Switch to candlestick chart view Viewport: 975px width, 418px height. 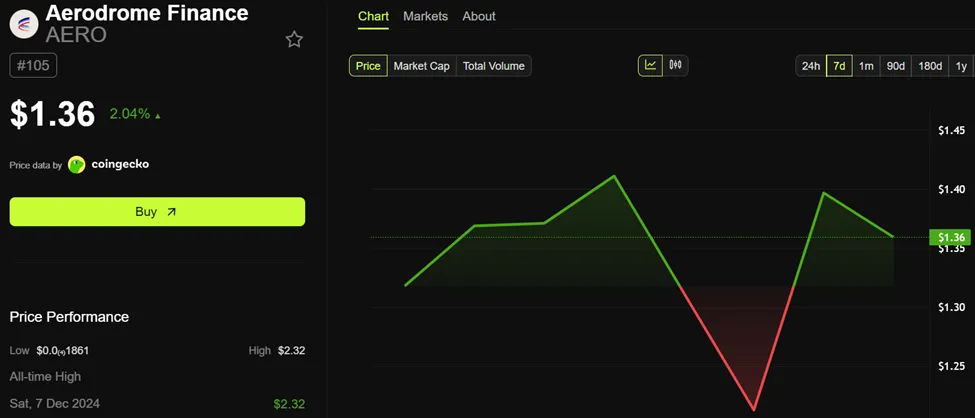[676, 66]
